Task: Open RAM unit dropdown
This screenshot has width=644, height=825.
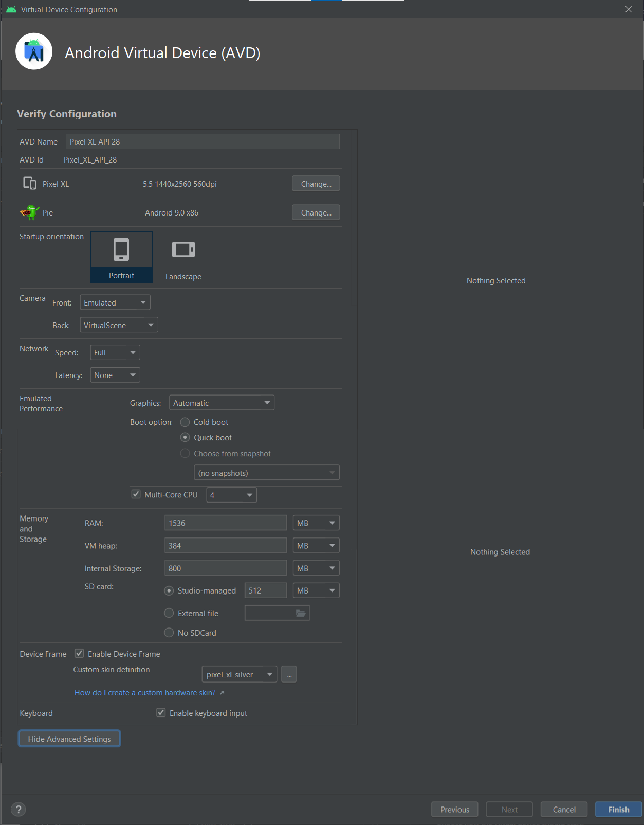Action: (316, 523)
